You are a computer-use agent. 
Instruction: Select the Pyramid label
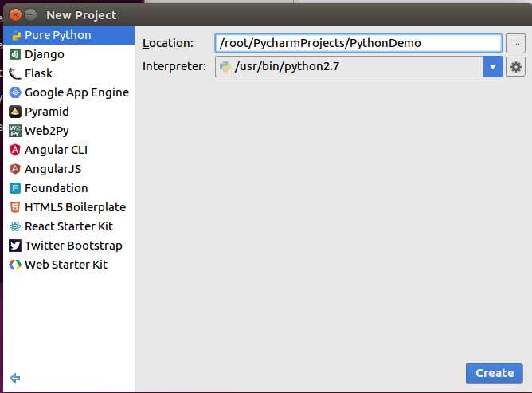(47, 112)
